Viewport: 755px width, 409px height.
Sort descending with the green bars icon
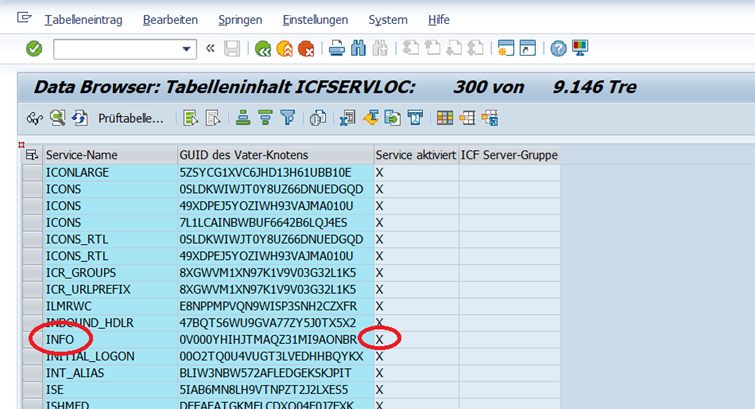[265, 118]
